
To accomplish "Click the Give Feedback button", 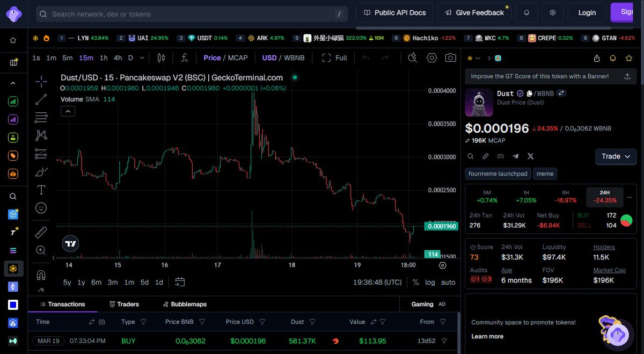I will (x=474, y=12).
